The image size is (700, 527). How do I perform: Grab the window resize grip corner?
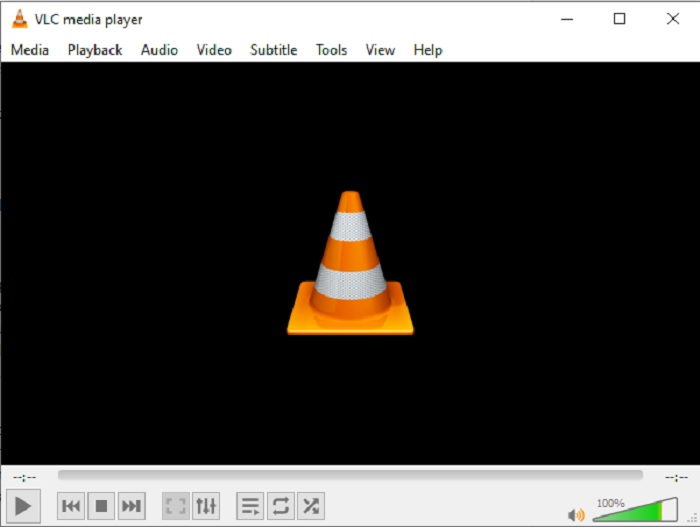click(692, 519)
